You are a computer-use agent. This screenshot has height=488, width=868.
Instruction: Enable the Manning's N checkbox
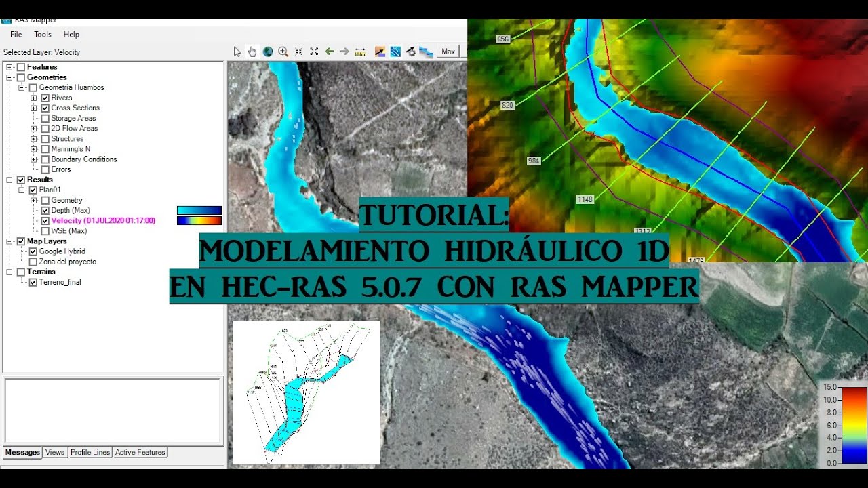(x=45, y=149)
